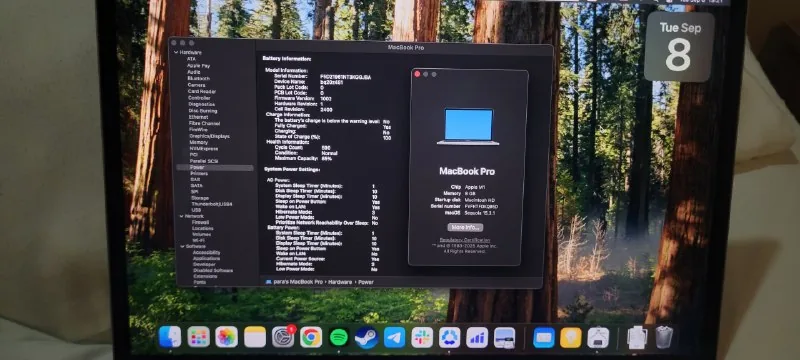Screen dimensions: 800x360
Task: Select Card Reader in the sidebar
Action: [x=202, y=91]
